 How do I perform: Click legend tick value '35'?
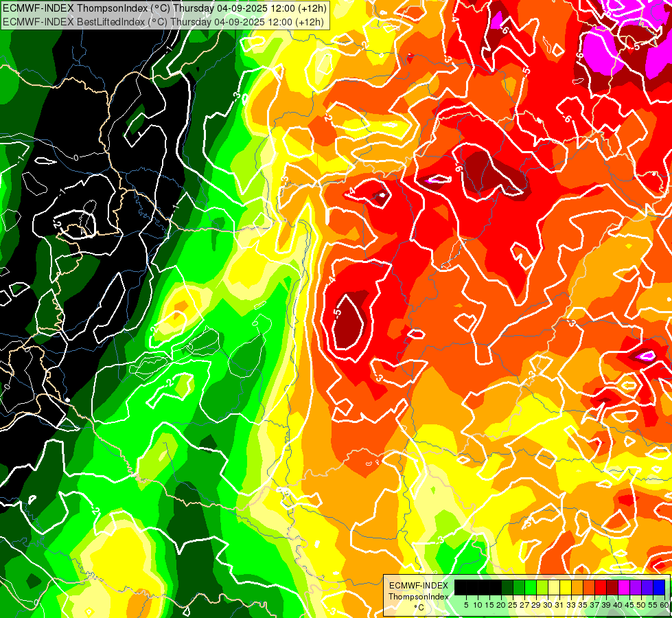583,605
